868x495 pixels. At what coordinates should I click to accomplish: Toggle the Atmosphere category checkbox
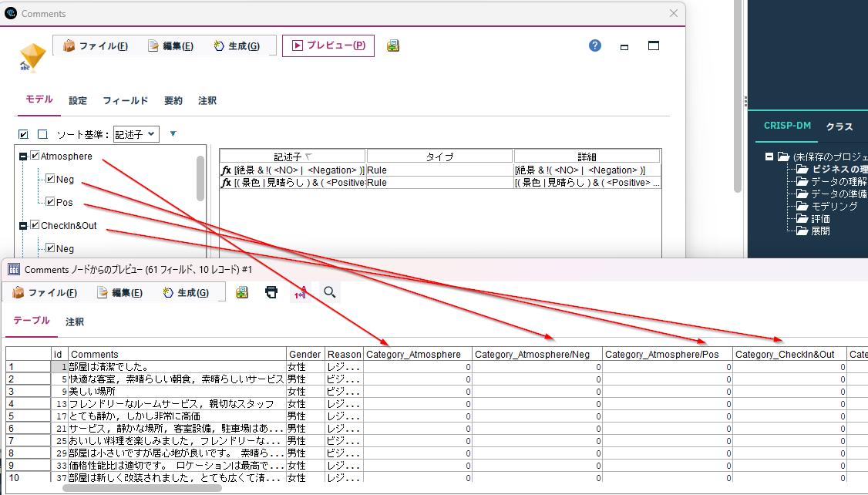coord(35,157)
